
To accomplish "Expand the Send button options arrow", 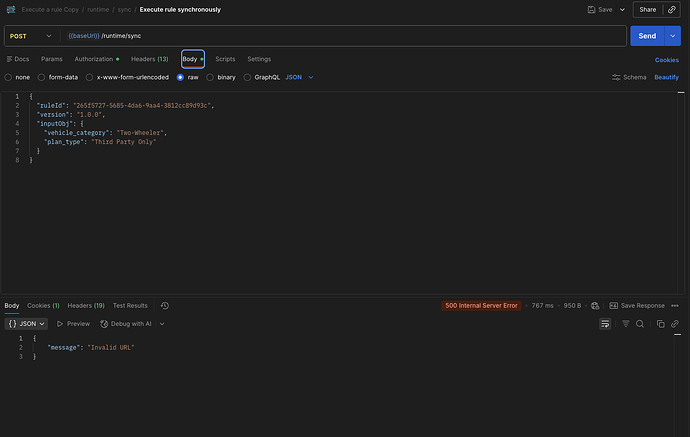I will (x=672, y=36).
